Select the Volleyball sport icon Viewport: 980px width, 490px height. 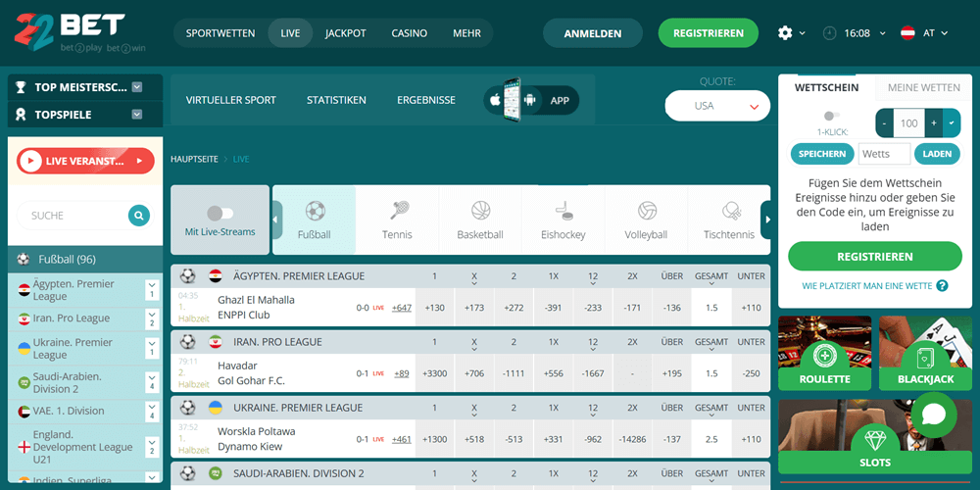pos(647,211)
